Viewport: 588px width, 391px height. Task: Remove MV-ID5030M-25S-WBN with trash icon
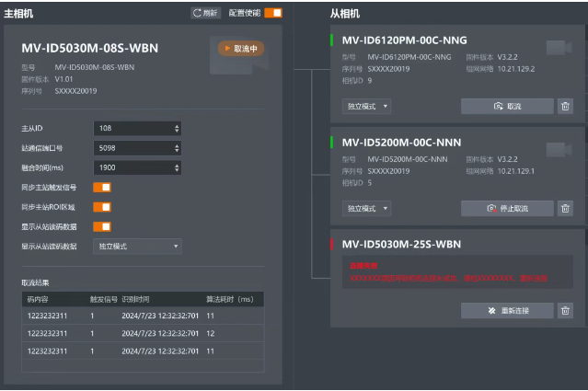tap(565, 311)
